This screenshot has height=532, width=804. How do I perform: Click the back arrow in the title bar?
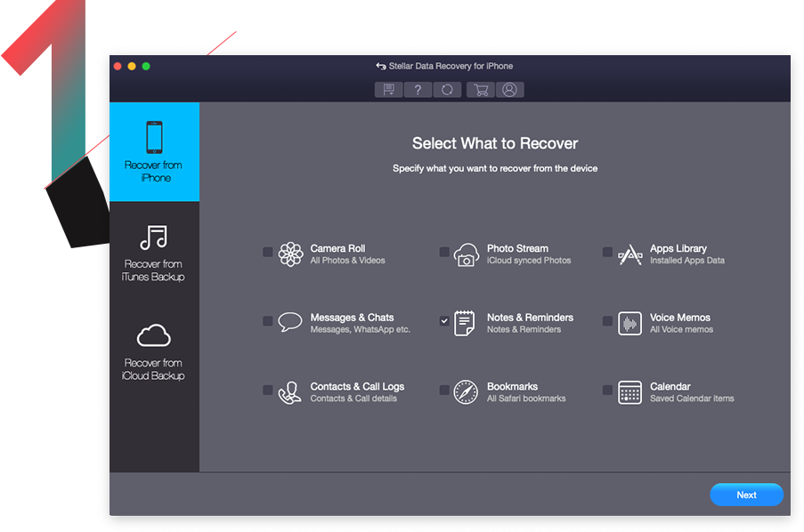[x=380, y=65]
